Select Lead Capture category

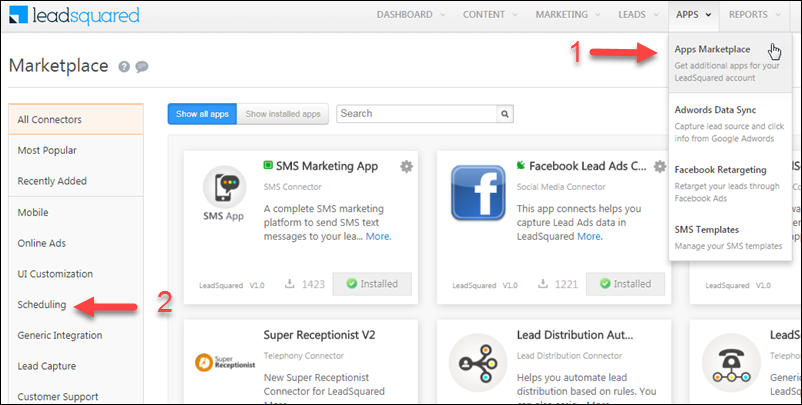[x=76, y=366]
